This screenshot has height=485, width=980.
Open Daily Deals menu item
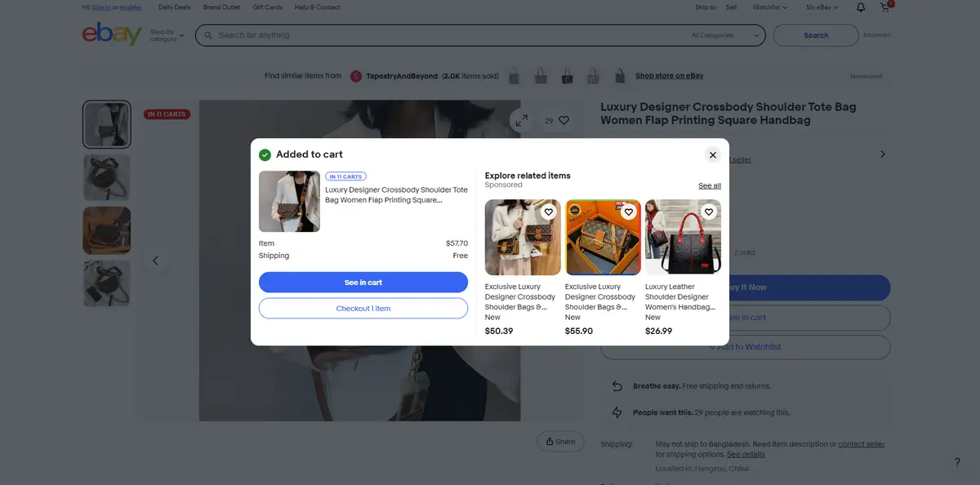click(x=174, y=7)
